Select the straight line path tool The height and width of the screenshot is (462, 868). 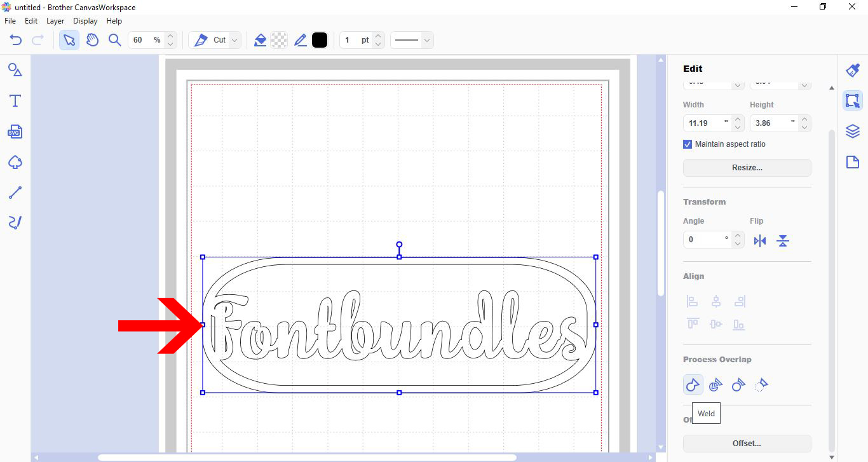[15, 193]
